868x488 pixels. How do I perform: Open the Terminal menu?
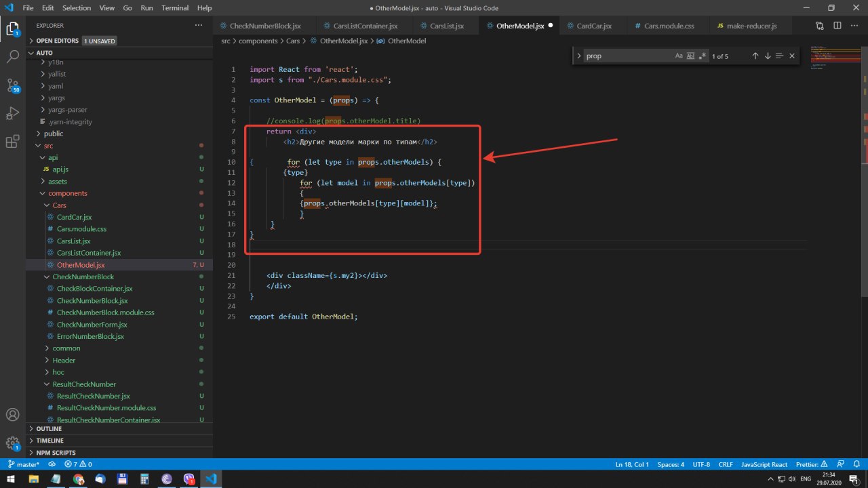pyautogui.click(x=175, y=8)
